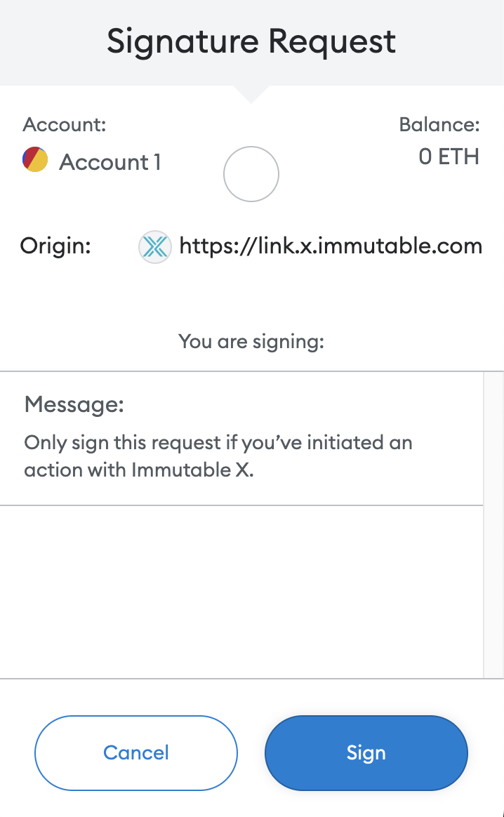Click the Signature Request header title
Screen dimensions: 504x817
[x=251, y=41]
